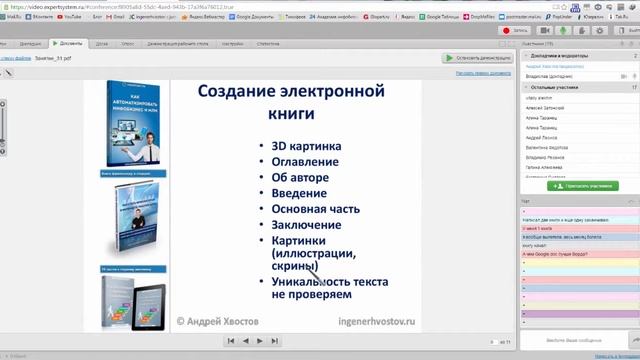Click the exit button at top right
Image resolution: width=640 pixels, height=360 pixels.
click(x=627, y=31)
